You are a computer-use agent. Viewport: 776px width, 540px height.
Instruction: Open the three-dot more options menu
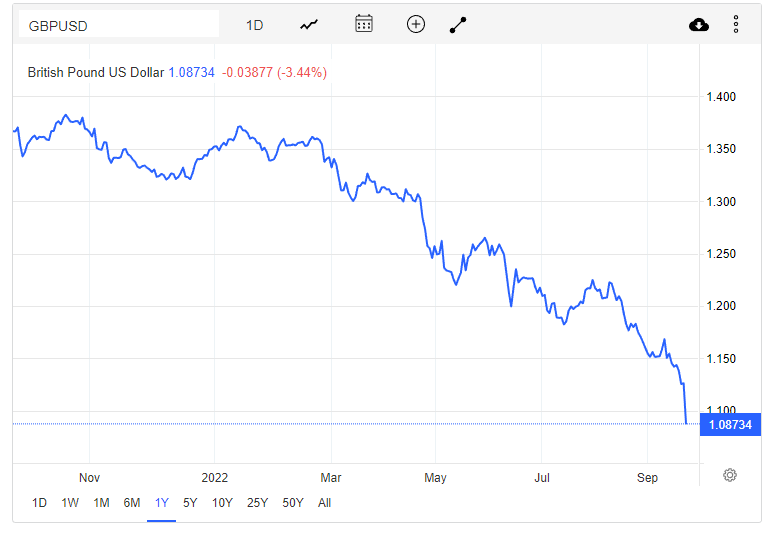(736, 25)
